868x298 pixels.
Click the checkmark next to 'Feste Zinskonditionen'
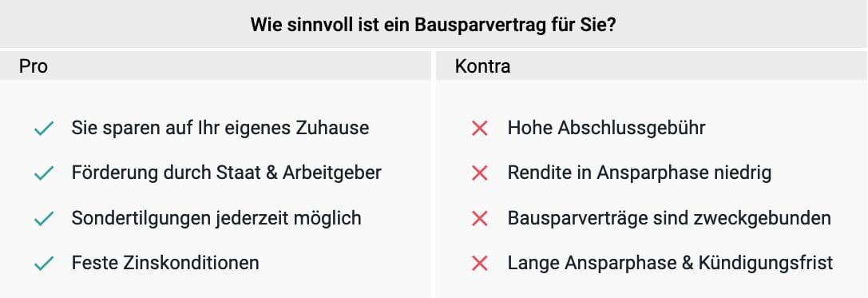44,264
